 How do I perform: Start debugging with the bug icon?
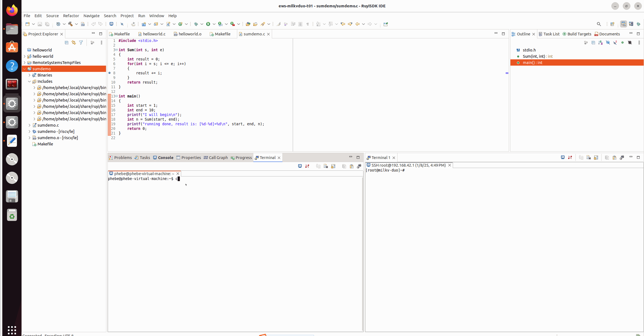(x=196, y=24)
